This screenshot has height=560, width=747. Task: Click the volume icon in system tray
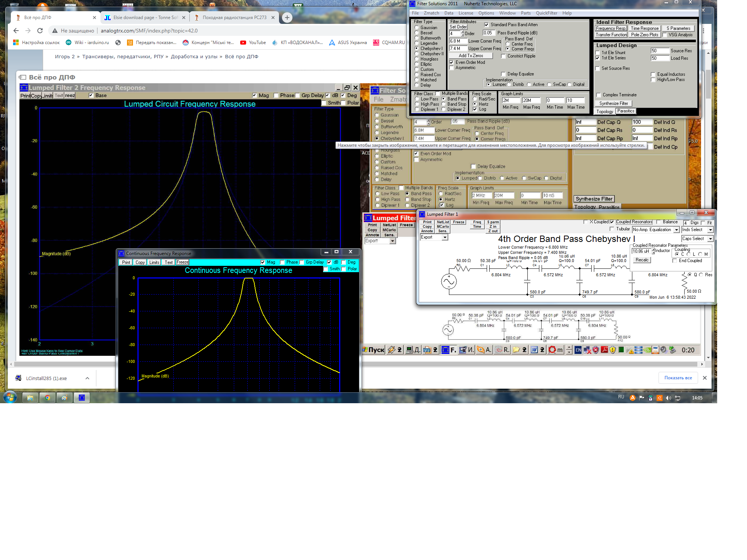[668, 398]
